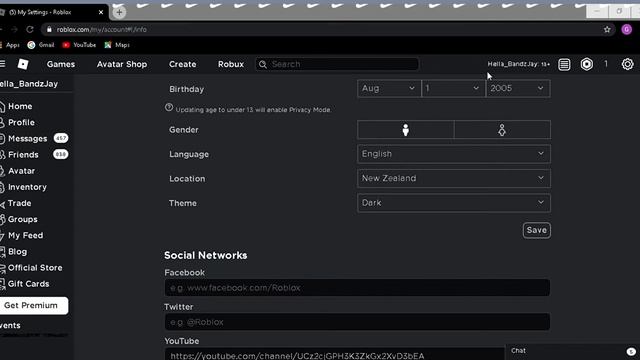
Task: Click the Save button
Action: 536,230
